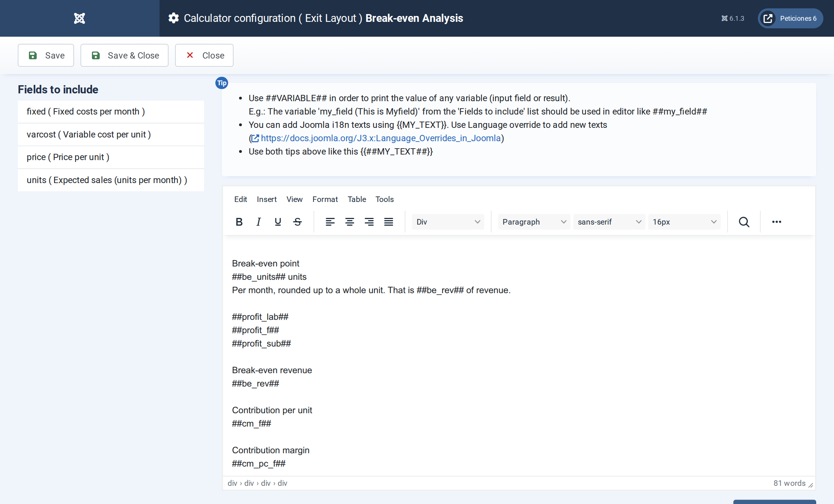Image resolution: width=834 pixels, height=504 pixels.
Task: Justify text in editor
Action: click(388, 222)
